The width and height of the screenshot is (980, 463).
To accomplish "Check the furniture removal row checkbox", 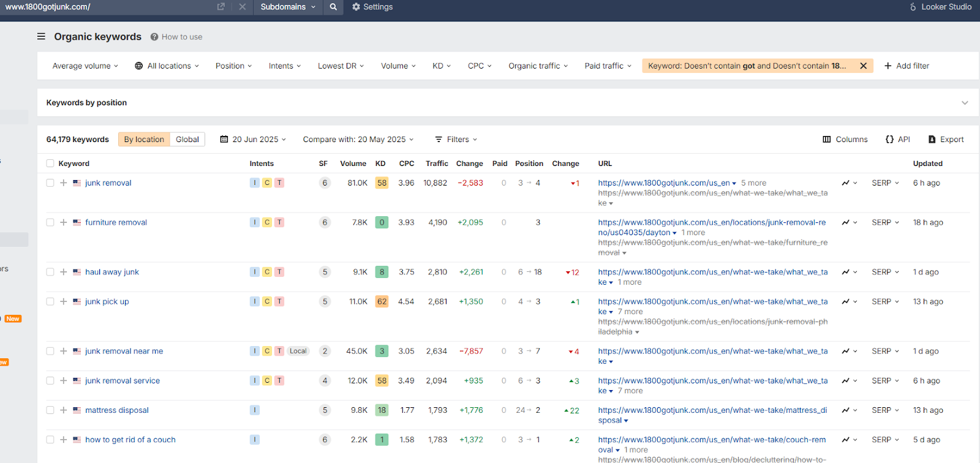I will point(50,222).
